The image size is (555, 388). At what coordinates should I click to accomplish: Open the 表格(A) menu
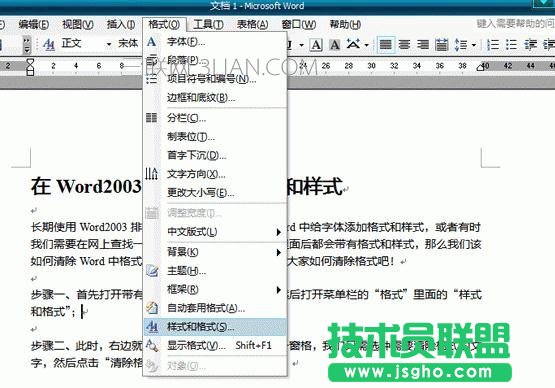coord(252,24)
